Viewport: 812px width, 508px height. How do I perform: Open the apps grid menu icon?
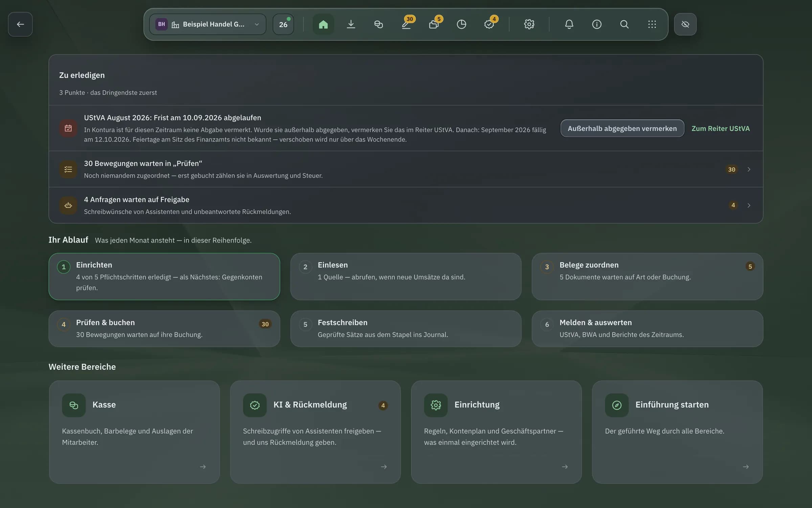click(652, 24)
